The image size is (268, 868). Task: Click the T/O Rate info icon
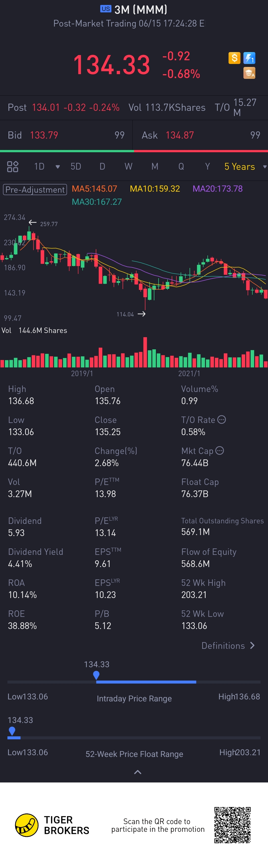coord(222,419)
